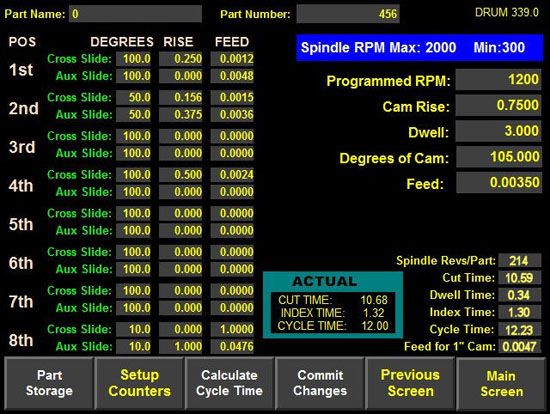The image size is (550, 414).
Task: Select 4th position Cross Slide rise field
Action: 181,174
